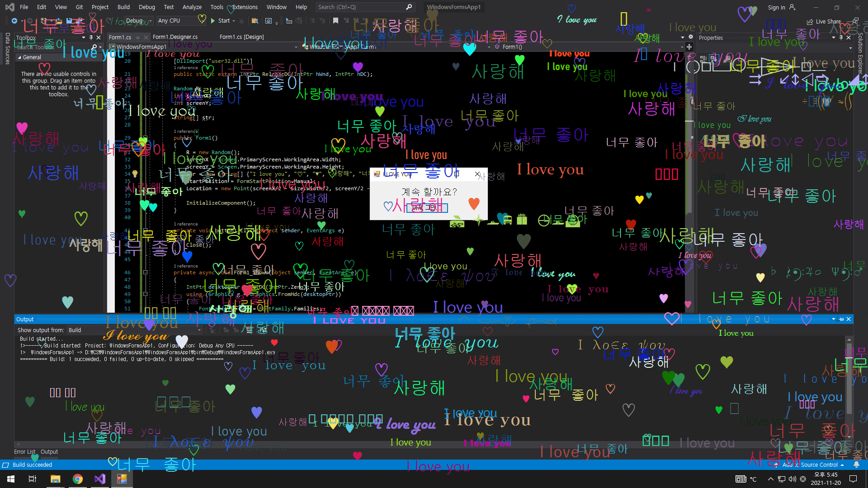Click the Find in Files folder icon

[x=255, y=21]
